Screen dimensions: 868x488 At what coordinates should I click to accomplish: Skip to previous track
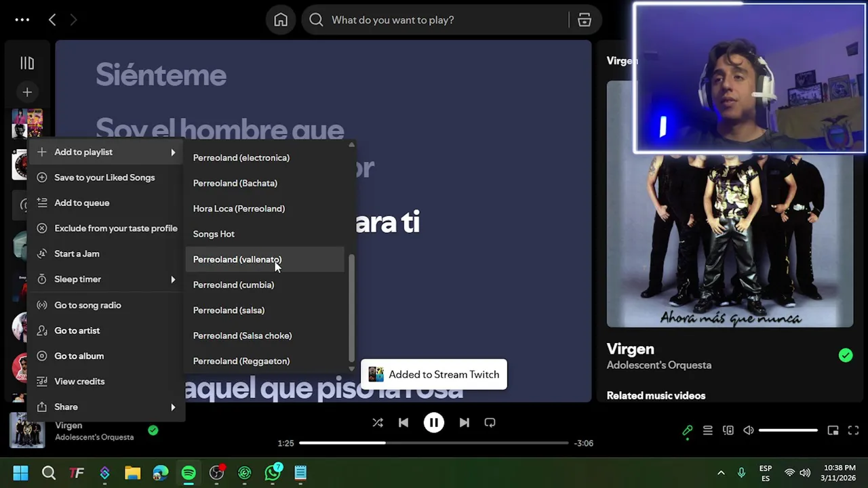click(403, 422)
